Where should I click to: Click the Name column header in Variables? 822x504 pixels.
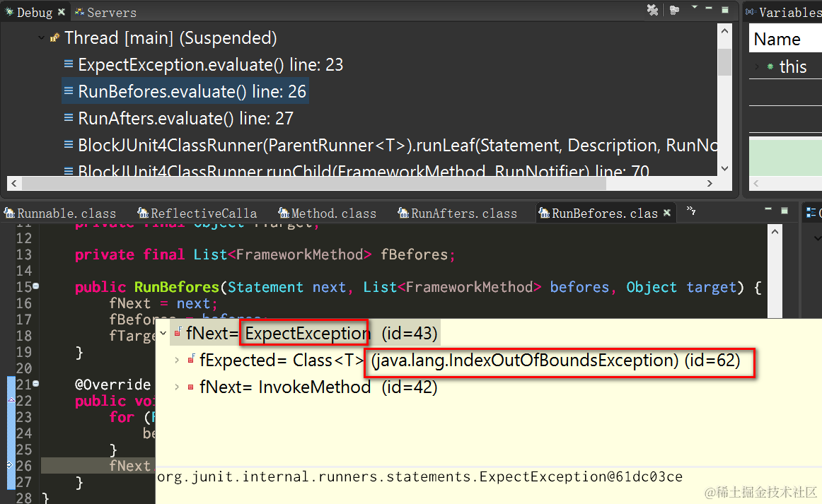[x=785, y=40]
